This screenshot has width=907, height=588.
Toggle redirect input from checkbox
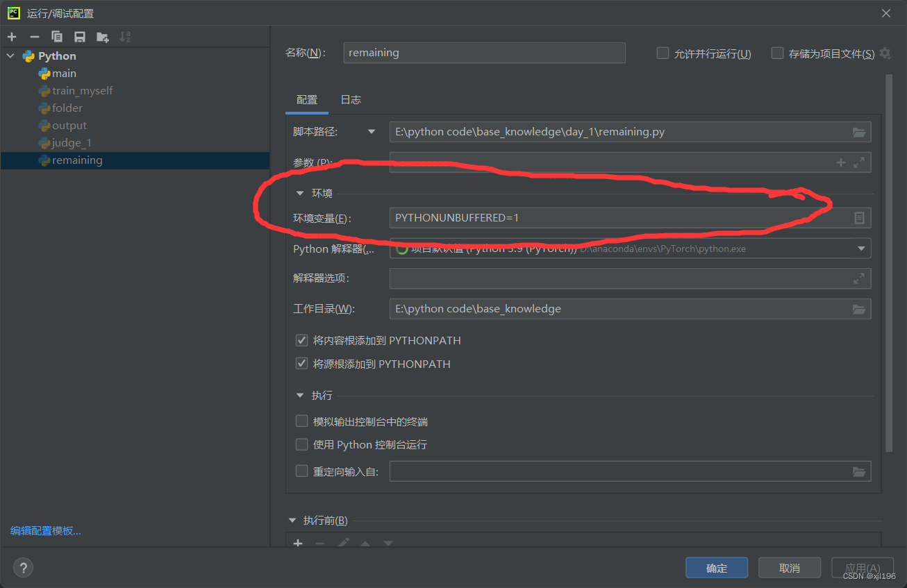coord(301,471)
